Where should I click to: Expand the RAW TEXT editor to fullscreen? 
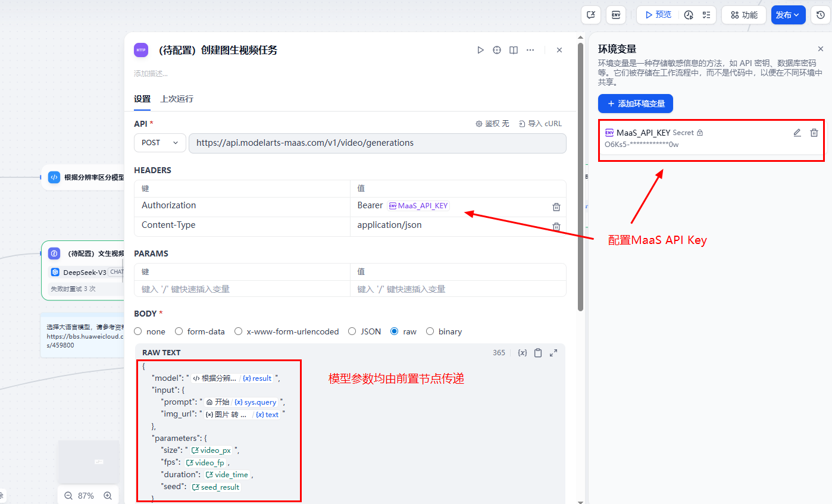click(x=553, y=352)
